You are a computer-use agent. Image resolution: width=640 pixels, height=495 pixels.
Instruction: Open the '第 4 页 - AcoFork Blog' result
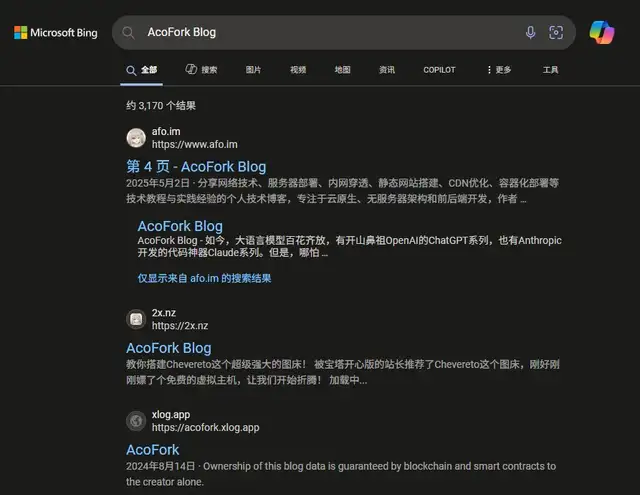pyautogui.click(x=196, y=166)
